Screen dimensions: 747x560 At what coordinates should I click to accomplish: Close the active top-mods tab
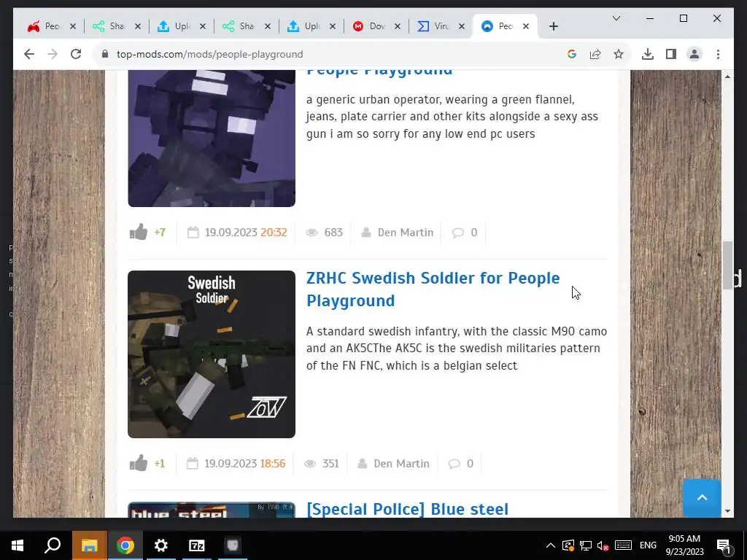(526, 26)
